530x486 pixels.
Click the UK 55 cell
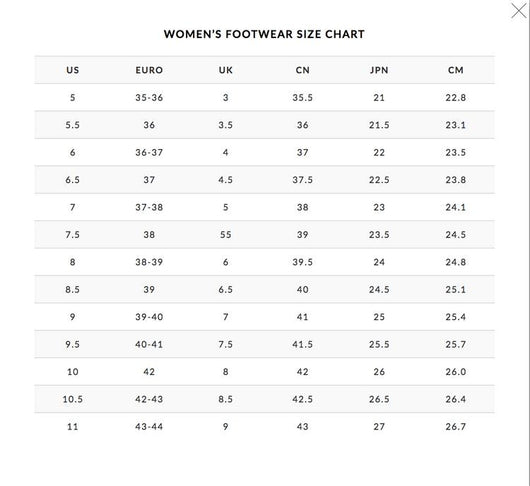(x=225, y=235)
